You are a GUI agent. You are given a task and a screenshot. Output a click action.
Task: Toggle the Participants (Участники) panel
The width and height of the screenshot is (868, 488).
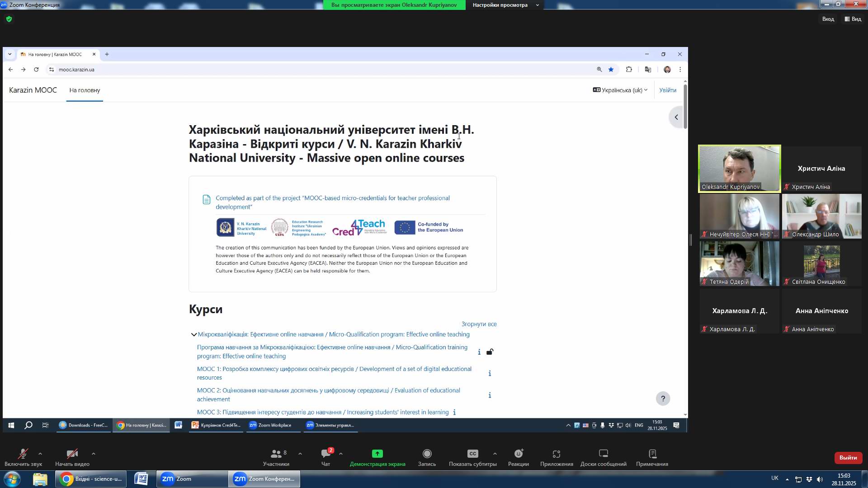[x=276, y=454]
